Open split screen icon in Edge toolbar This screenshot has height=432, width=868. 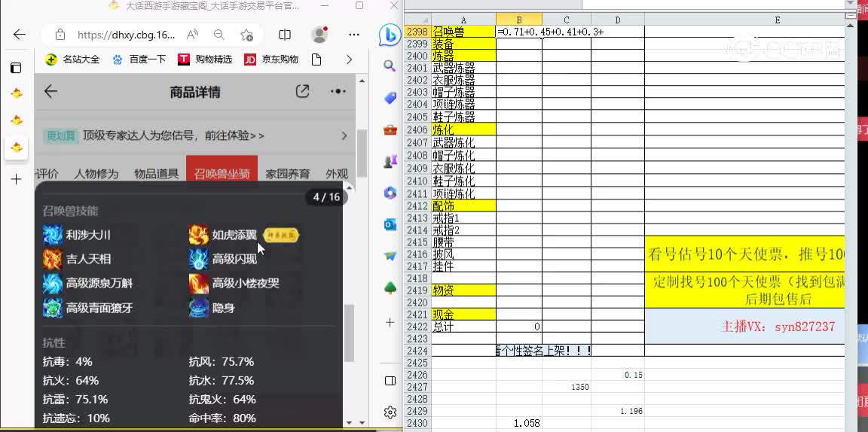pyautogui.click(x=285, y=35)
